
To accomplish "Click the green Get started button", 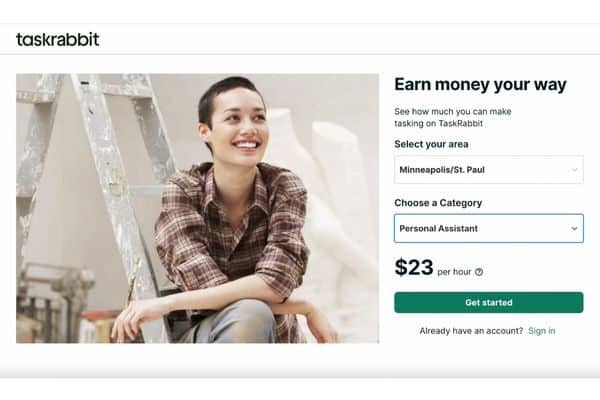I will pyautogui.click(x=489, y=302).
